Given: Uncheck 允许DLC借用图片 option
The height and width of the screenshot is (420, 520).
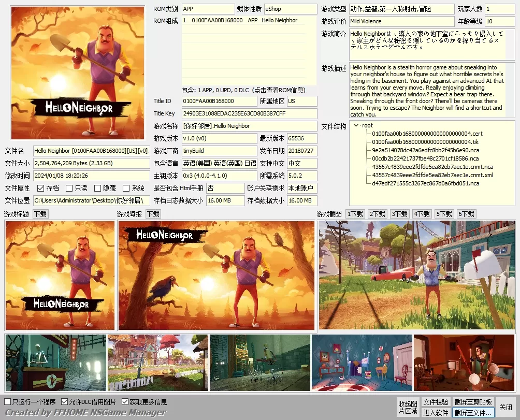Looking at the screenshot, I should [x=65, y=402].
